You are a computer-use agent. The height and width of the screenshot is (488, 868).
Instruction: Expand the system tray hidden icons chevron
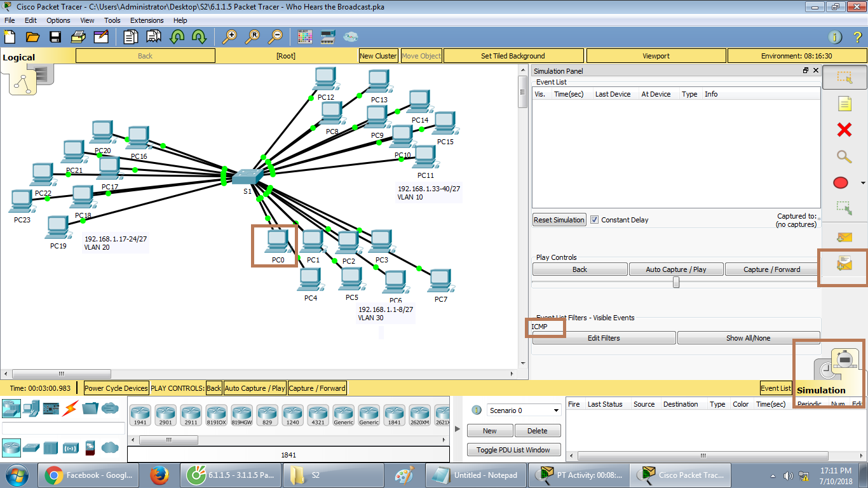(772, 475)
